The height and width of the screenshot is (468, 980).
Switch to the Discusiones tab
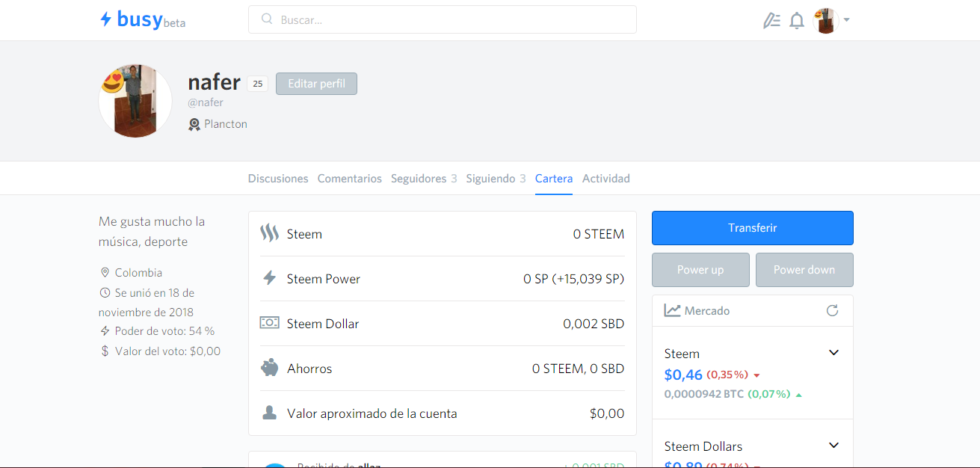click(x=278, y=179)
